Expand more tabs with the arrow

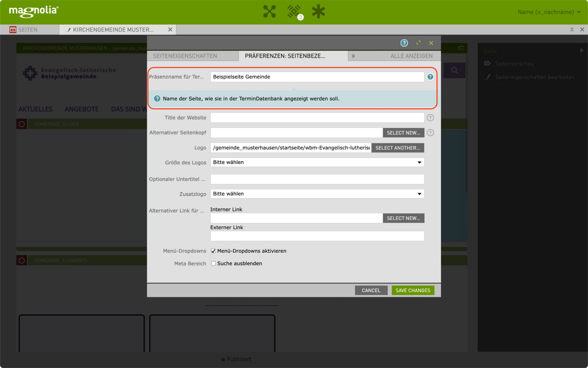pos(354,56)
